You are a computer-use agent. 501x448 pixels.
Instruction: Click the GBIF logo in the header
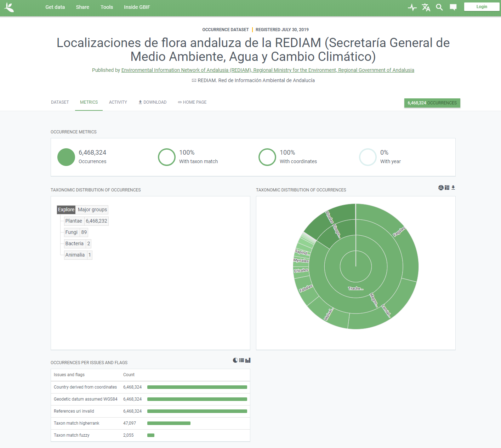(x=9, y=7)
